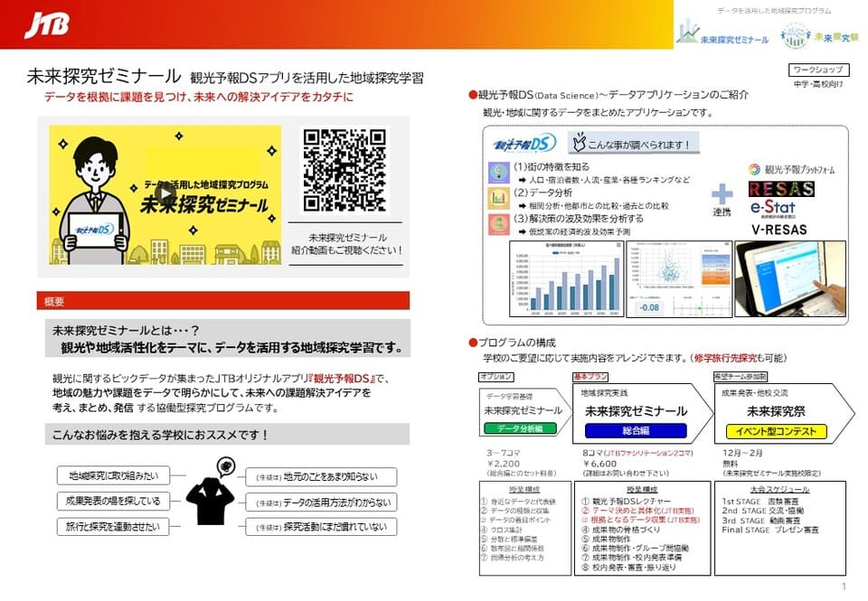Click the 紹介動画もご視聴ください！ caption

(346, 250)
